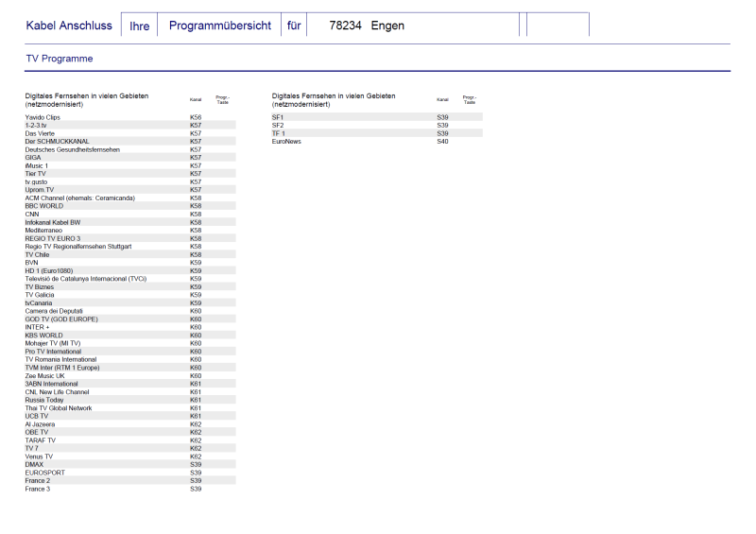The image size is (756, 534).
Task: Click 'Regio TV Regionalfernsehen Stuttgart' row
Action: (130, 247)
